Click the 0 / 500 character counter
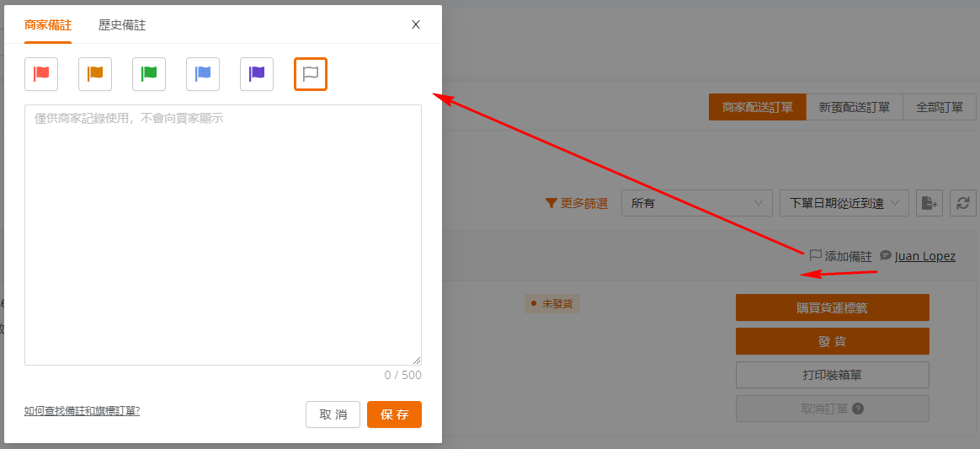980x449 pixels. pos(402,375)
